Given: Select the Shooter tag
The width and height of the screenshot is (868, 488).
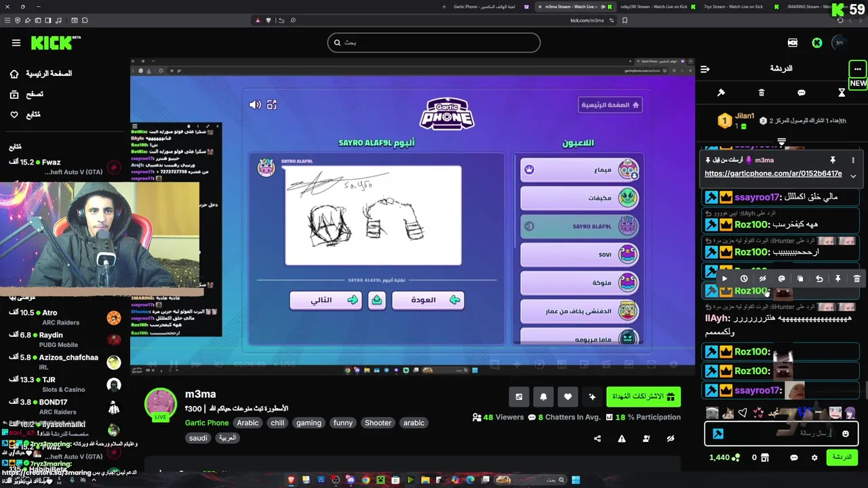Looking at the screenshot, I should (x=378, y=423).
